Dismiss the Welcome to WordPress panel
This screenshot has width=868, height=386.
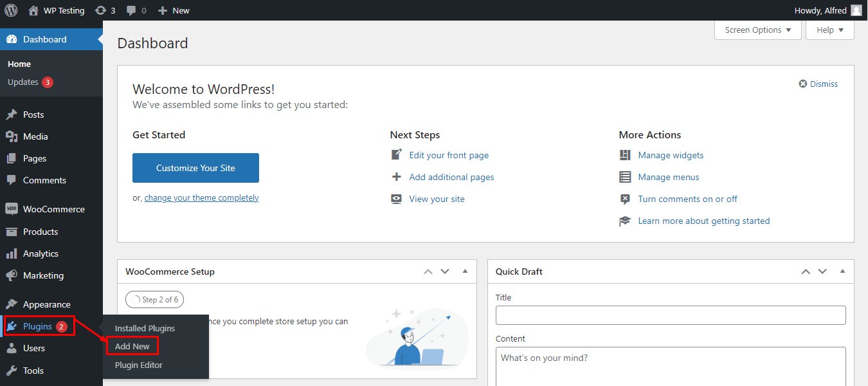click(x=818, y=84)
